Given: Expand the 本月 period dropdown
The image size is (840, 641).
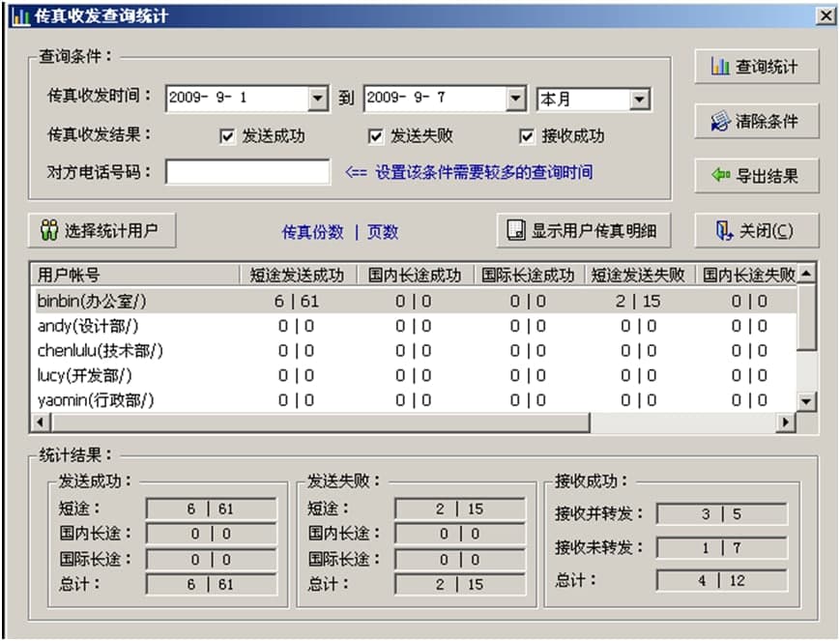Looking at the screenshot, I should [x=639, y=99].
